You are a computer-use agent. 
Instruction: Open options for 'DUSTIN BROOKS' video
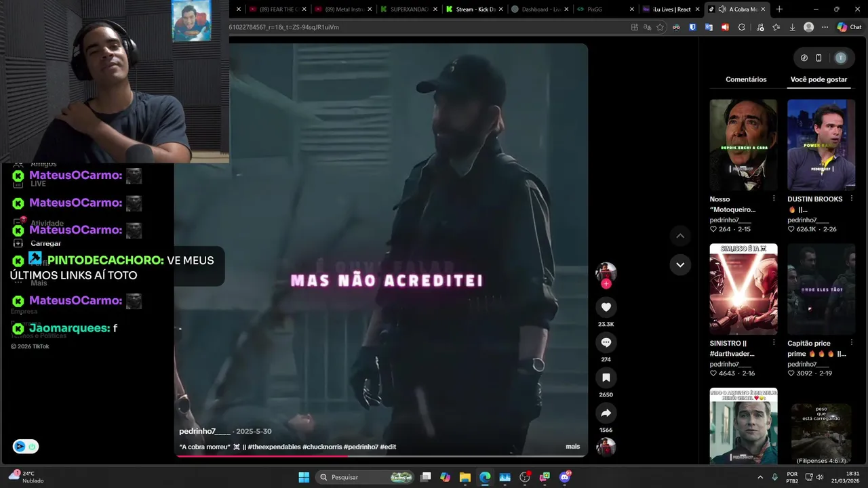[851, 199]
